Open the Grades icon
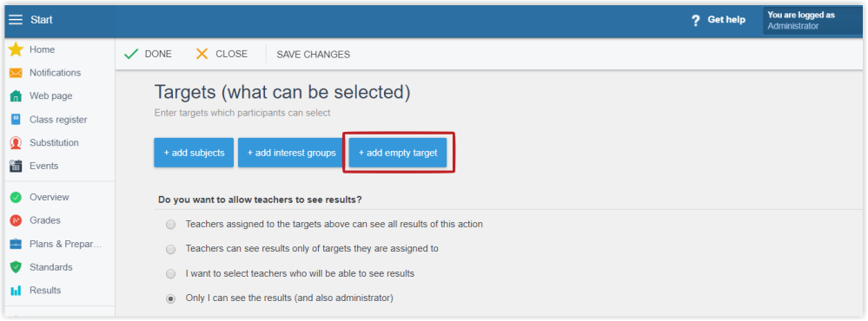This screenshot has width=868, height=321. 16,220
